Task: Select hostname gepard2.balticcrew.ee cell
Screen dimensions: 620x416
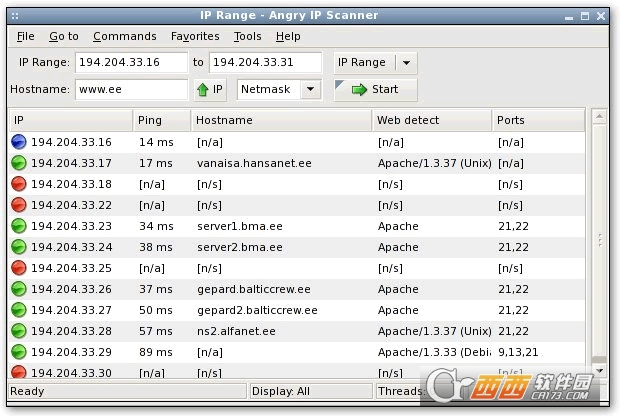Action: coord(257,310)
